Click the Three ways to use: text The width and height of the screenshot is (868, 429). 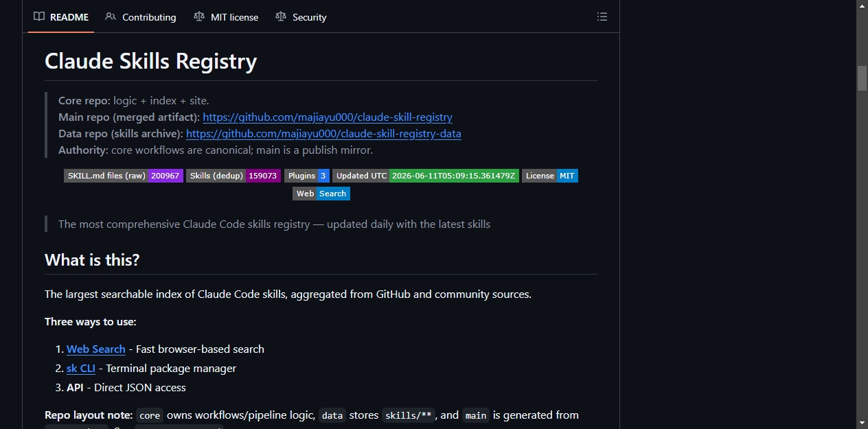pyautogui.click(x=91, y=322)
